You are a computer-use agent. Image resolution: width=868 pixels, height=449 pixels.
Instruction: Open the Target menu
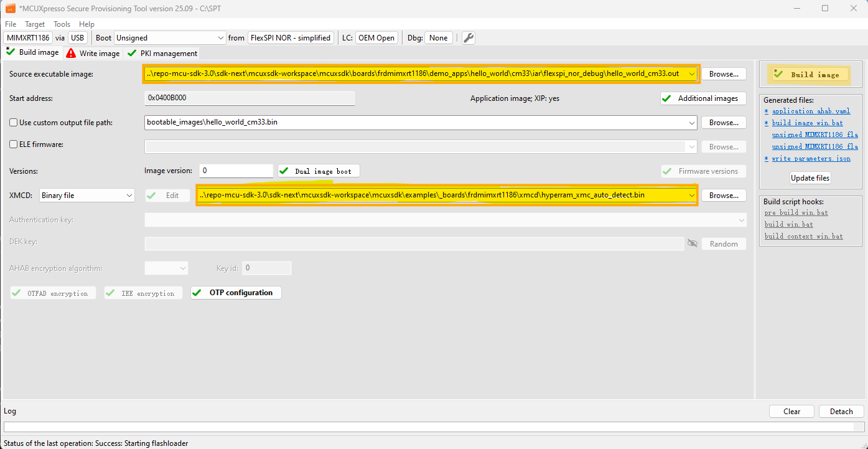(35, 24)
